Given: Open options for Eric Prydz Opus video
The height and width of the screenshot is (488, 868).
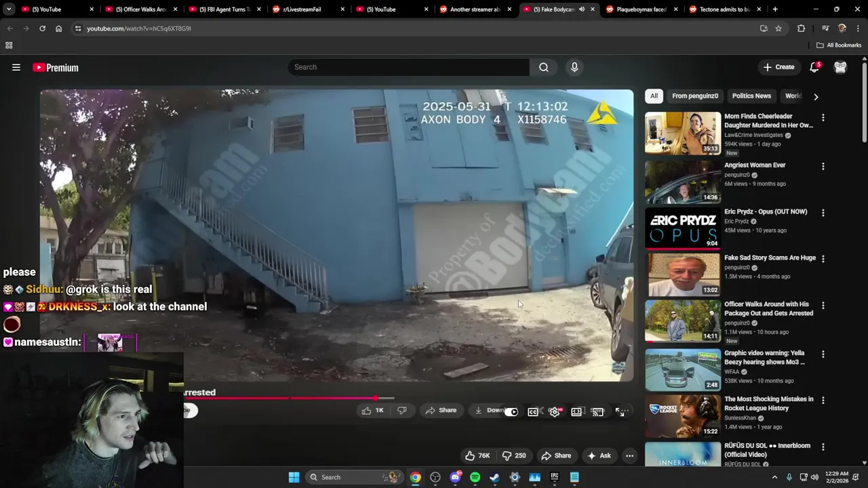Looking at the screenshot, I should [823, 213].
